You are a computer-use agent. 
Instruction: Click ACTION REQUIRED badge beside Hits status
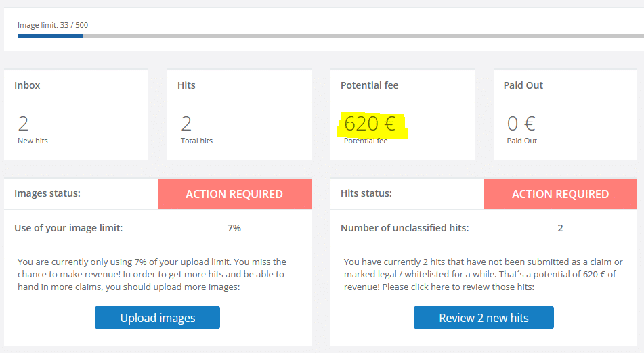560,194
